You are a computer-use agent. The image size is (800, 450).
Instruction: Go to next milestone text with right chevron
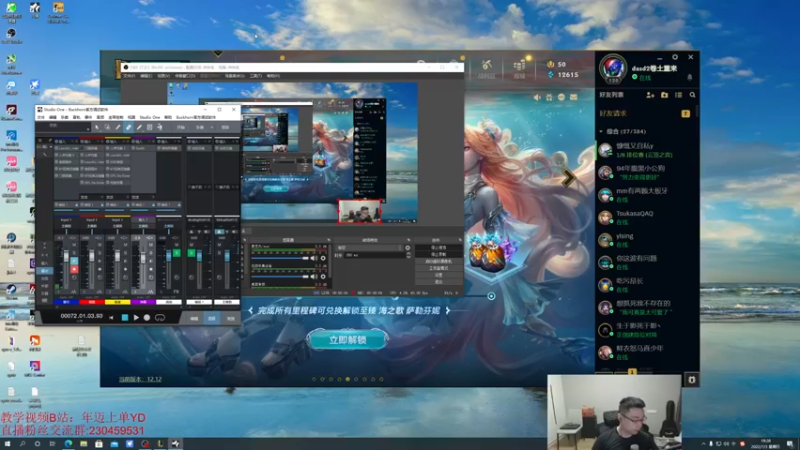point(448,310)
